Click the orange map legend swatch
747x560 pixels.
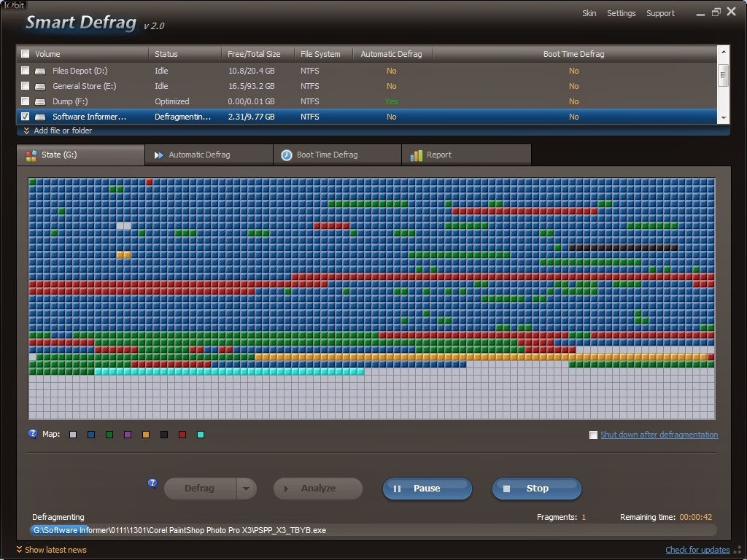tap(146, 435)
